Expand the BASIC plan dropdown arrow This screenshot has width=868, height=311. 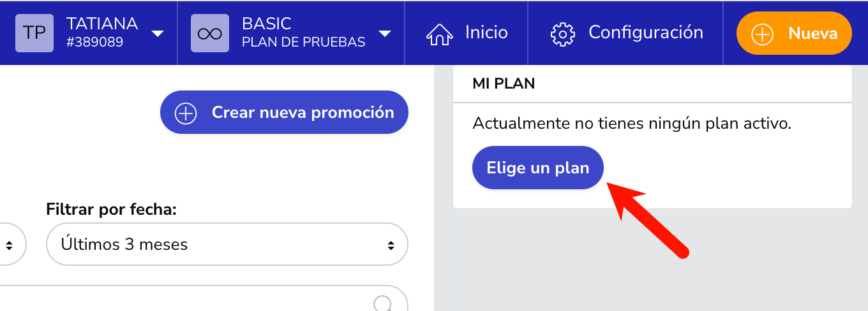[385, 34]
